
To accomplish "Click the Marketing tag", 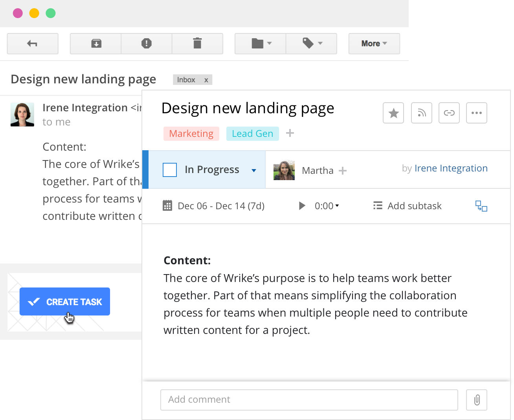I will coord(191,134).
